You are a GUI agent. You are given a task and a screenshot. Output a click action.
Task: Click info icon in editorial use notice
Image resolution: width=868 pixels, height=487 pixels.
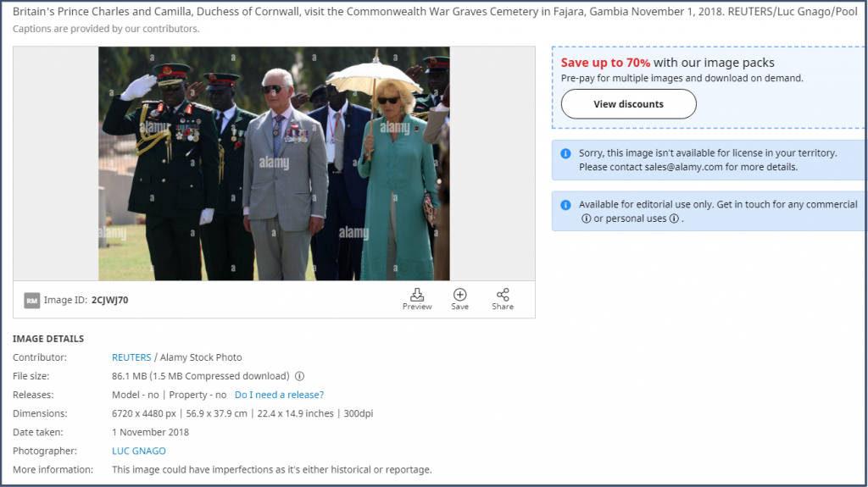pyautogui.click(x=565, y=205)
